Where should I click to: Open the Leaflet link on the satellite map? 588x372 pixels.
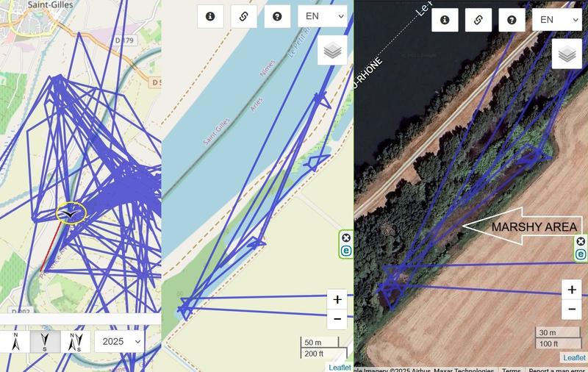(574, 358)
